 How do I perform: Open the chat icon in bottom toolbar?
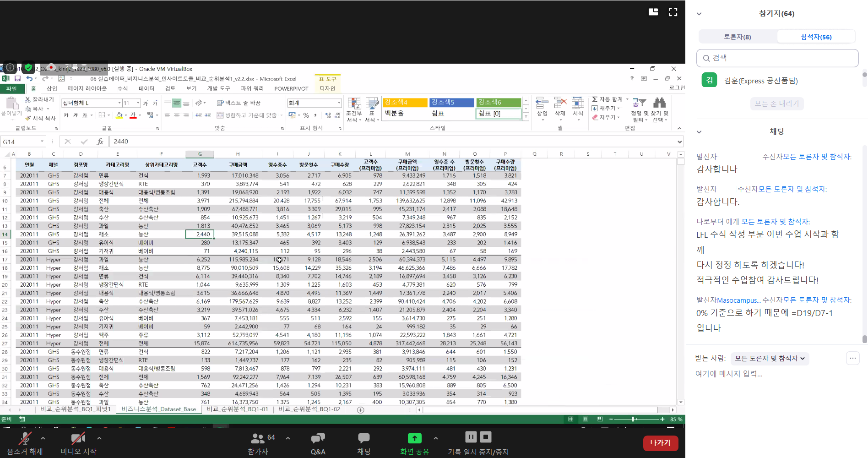(x=364, y=439)
